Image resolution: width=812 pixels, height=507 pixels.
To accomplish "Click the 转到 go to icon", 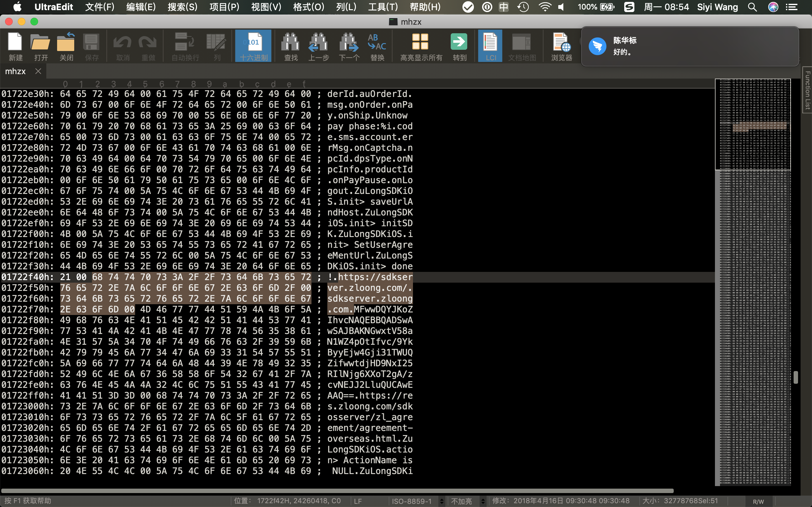I will pos(459,46).
